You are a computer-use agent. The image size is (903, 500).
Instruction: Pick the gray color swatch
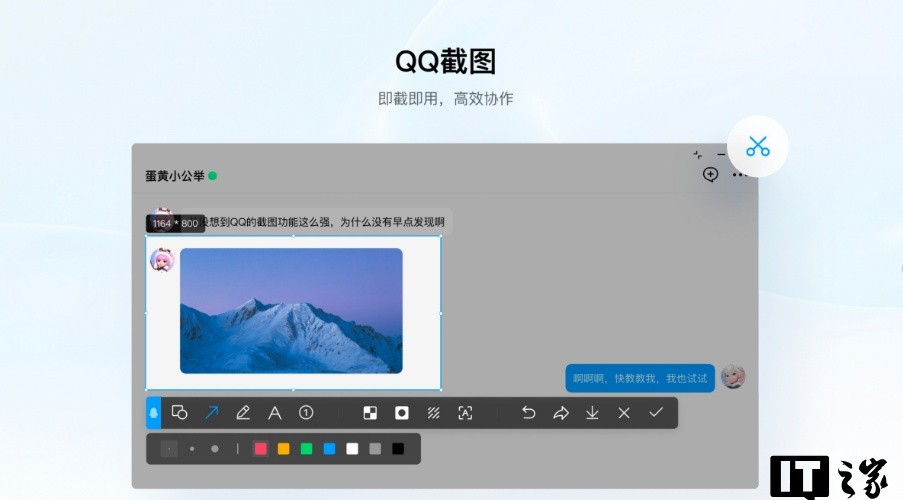pos(375,449)
